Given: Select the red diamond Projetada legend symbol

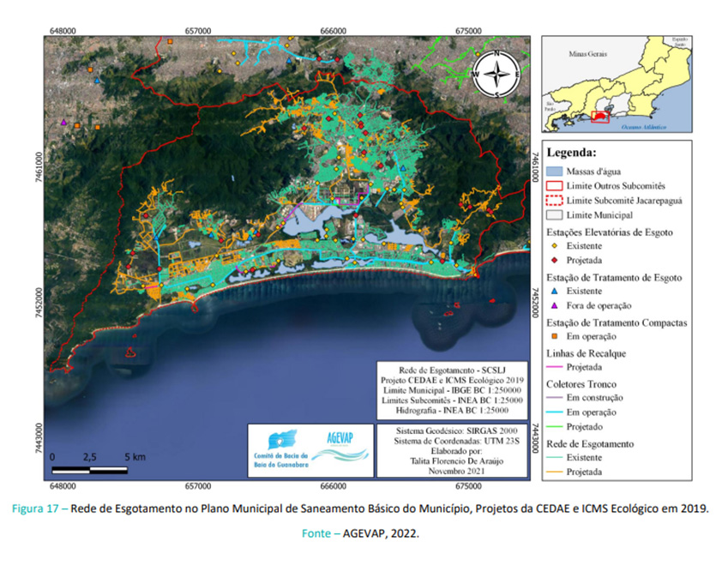Looking at the screenshot, I should pos(555,261).
